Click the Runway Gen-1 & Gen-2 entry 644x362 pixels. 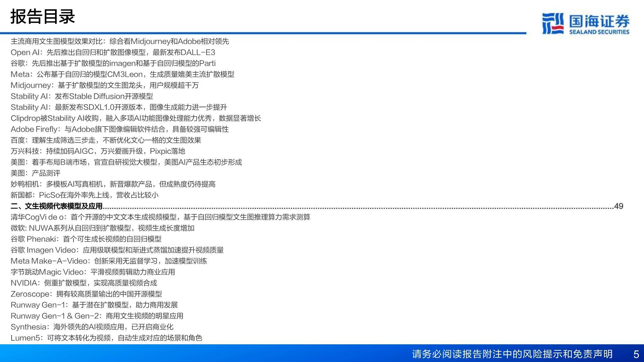pyautogui.click(x=97, y=316)
